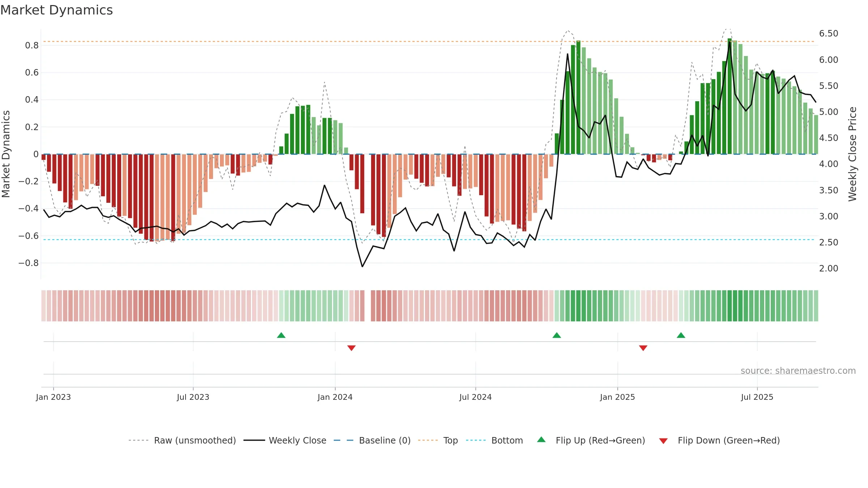Image resolution: width=868 pixels, height=488 pixels.
Task: Click the Jul 2023 axis label
Action: click(193, 397)
